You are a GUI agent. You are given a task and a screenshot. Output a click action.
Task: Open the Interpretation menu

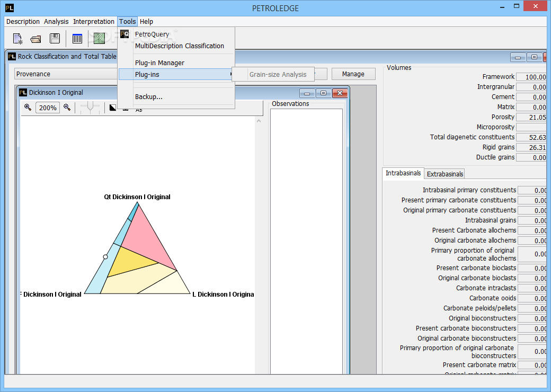(x=93, y=21)
